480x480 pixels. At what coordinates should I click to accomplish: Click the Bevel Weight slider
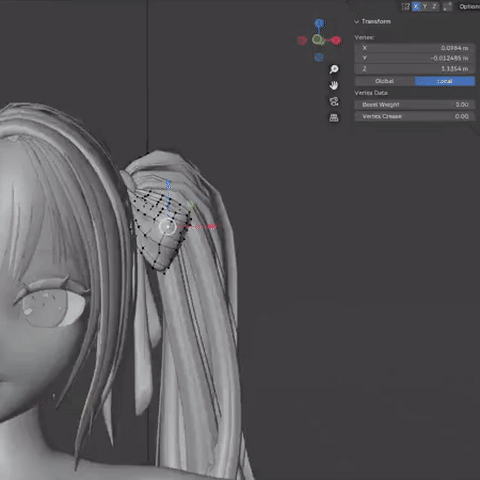coord(415,105)
